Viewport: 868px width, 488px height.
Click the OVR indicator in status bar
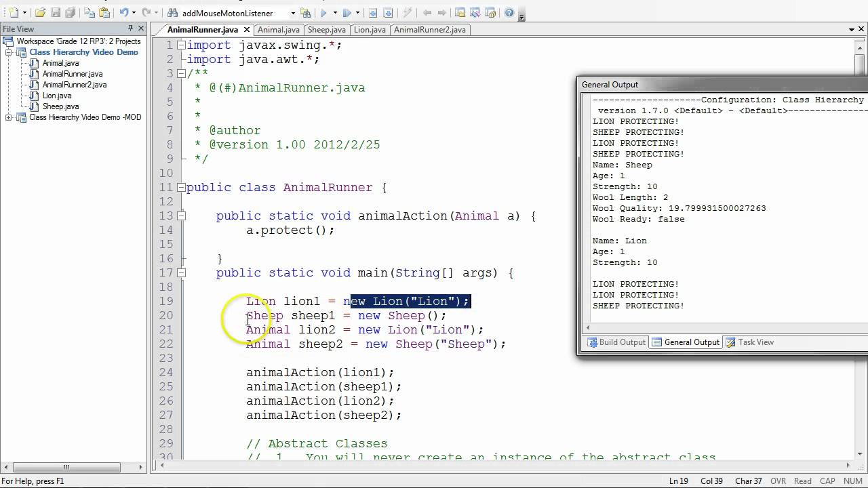pos(778,481)
